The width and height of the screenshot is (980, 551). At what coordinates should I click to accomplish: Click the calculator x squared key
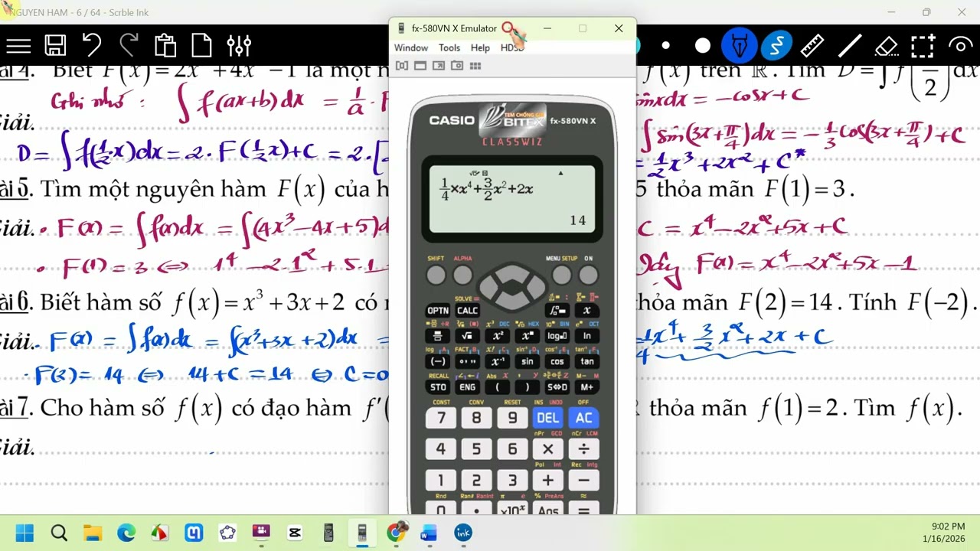tap(497, 336)
